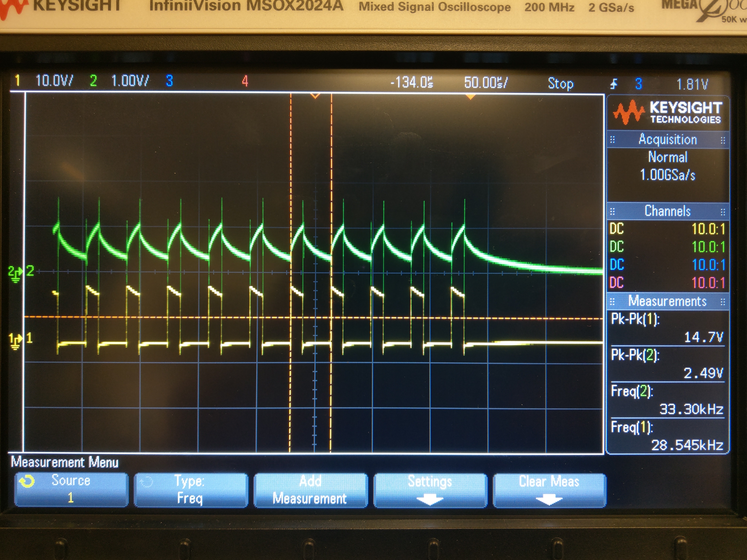The width and height of the screenshot is (747, 560).
Task: Click the green DC 10.0:1 channel row
Action: coord(668,247)
